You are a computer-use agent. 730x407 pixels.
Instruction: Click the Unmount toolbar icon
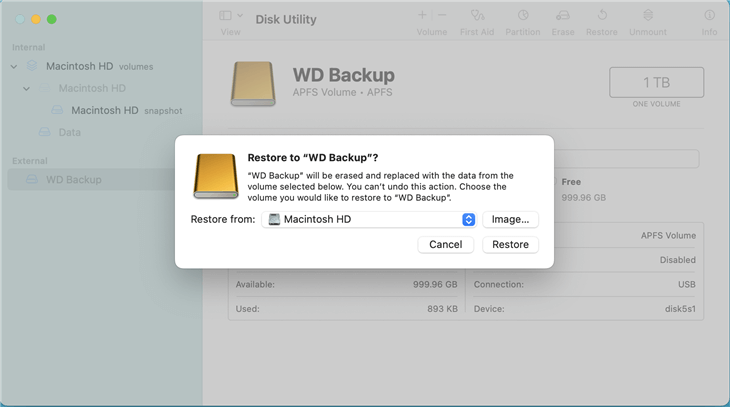coord(647,16)
